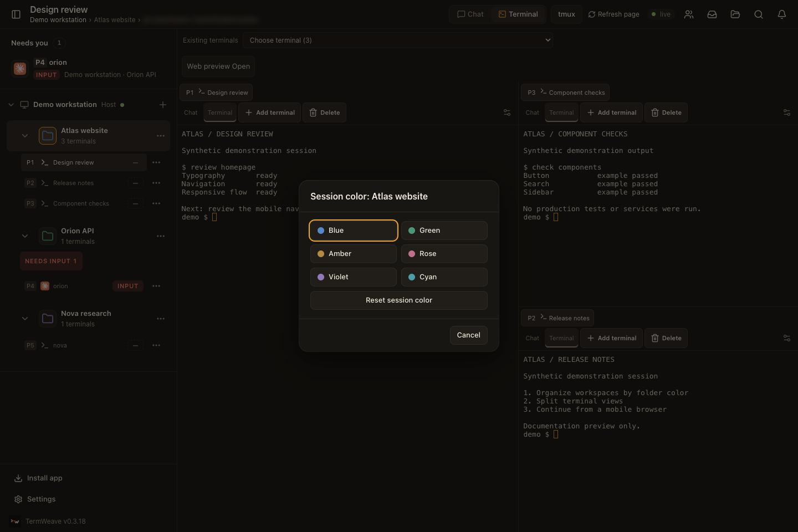This screenshot has height=532, width=798.
Task: Click the Refresh page button
Action: [x=613, y=14]
